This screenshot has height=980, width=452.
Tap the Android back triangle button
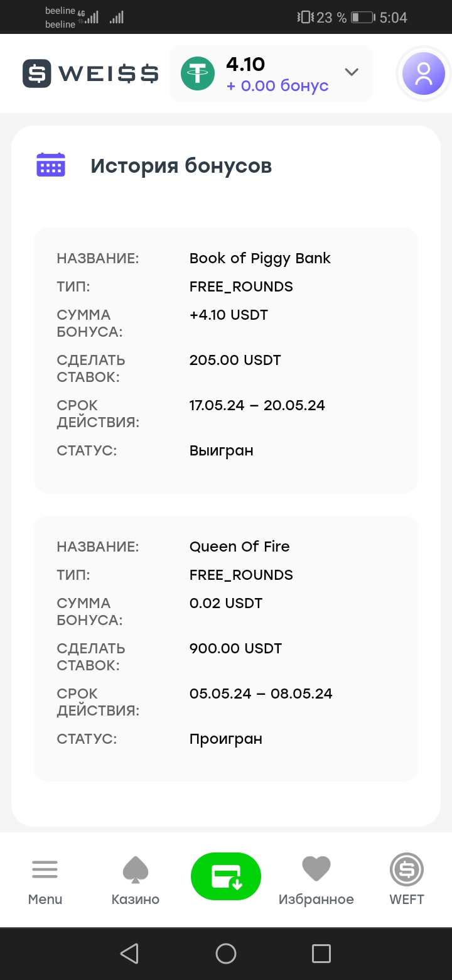pyautogui.click(x=129, y=954)
